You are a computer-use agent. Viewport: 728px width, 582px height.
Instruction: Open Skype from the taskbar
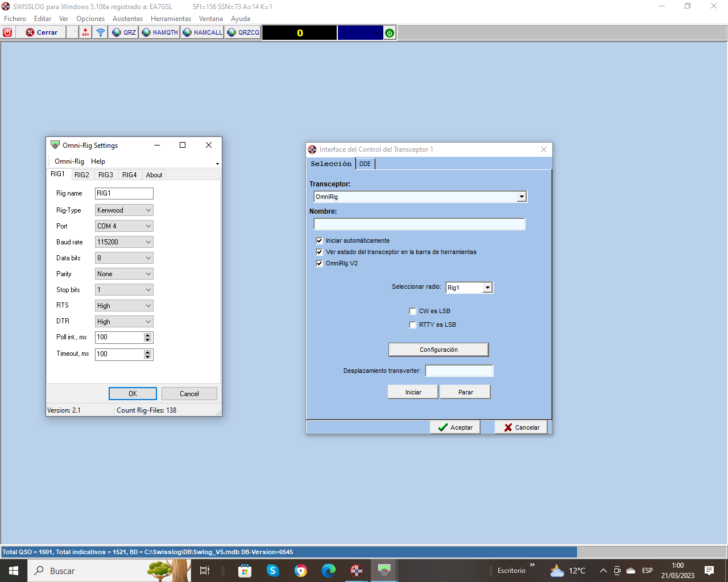tap(273, 571)
